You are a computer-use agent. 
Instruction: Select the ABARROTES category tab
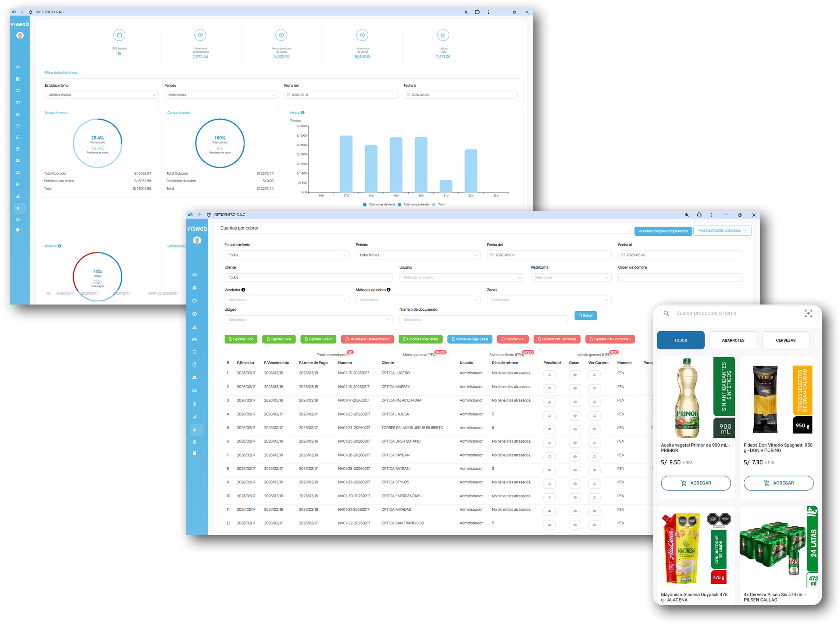click(x=733, y=341)
